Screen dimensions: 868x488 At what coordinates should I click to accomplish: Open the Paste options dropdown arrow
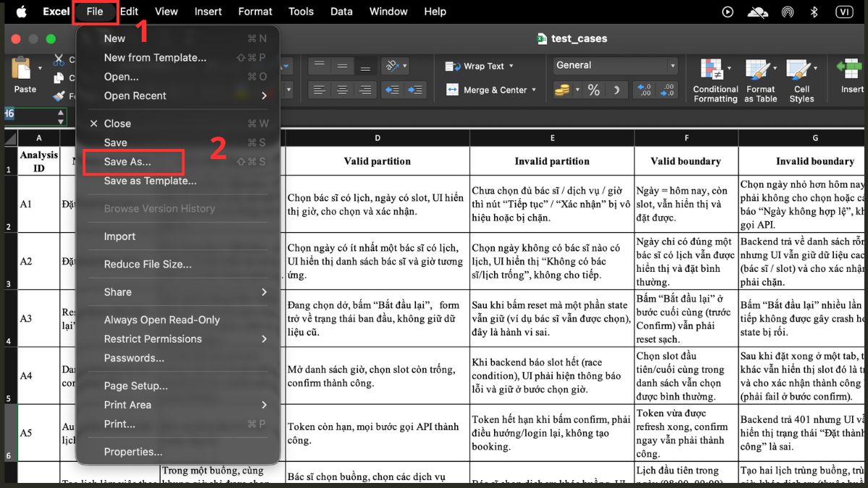coord(41,68)
